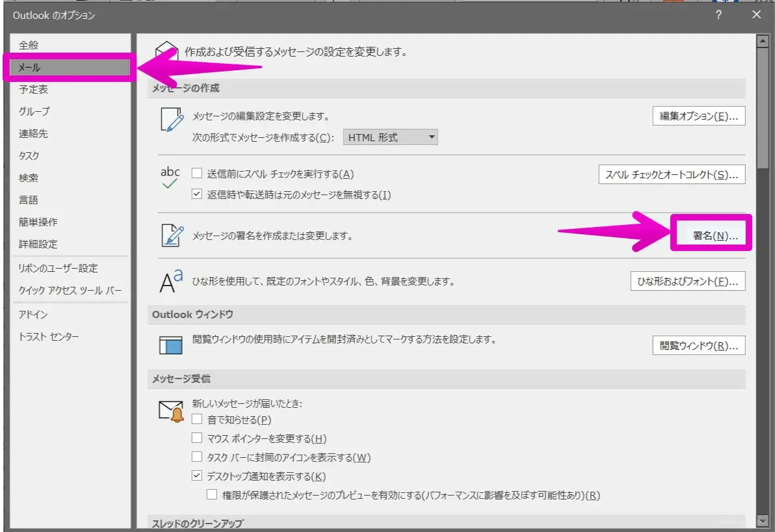Click 次の形式でメッセージを作成する(C): label
The height and width of the screenshot is (532, 775).
click(263, 137)
